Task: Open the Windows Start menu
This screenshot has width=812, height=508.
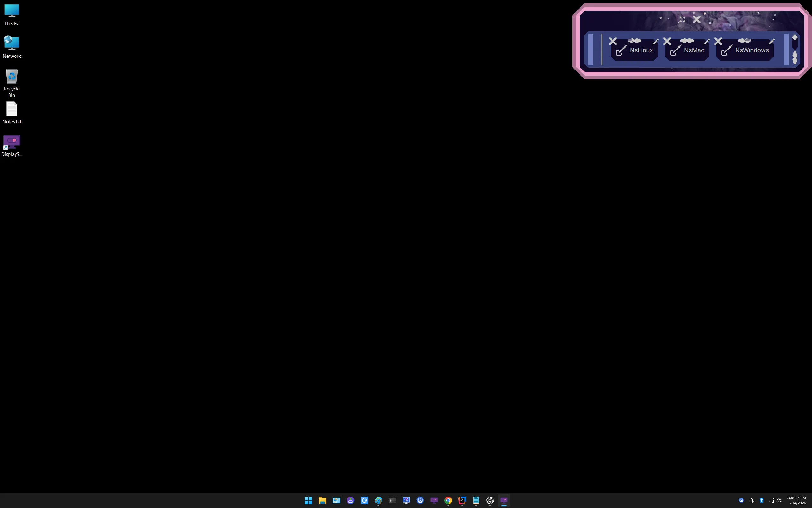Action: click(x=308, y=500)
